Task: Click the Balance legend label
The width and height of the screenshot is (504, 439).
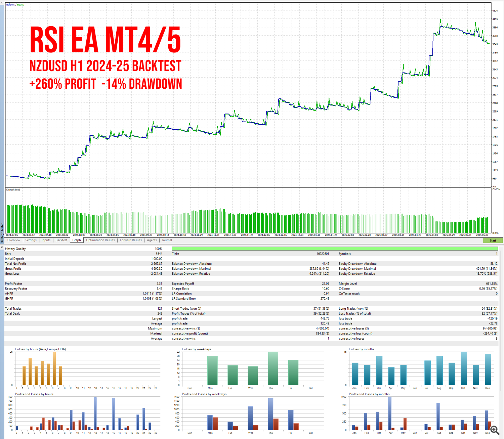Action: click(x=10, y=5)
